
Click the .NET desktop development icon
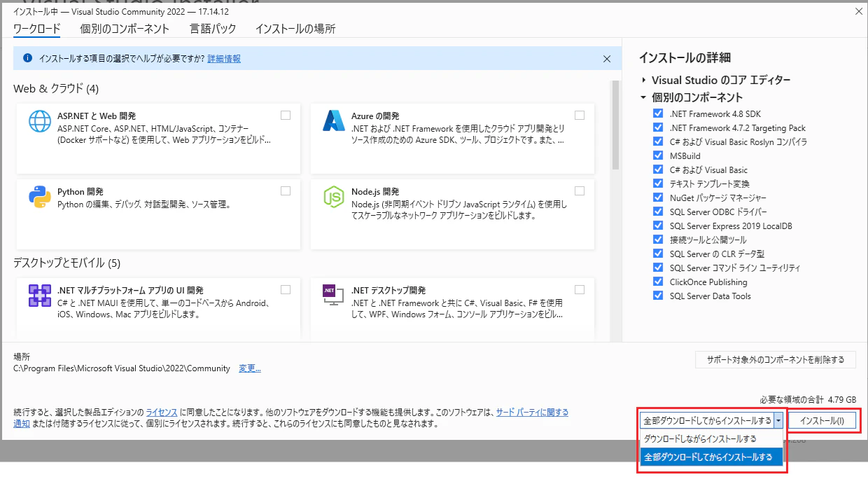tap(334, 295)
